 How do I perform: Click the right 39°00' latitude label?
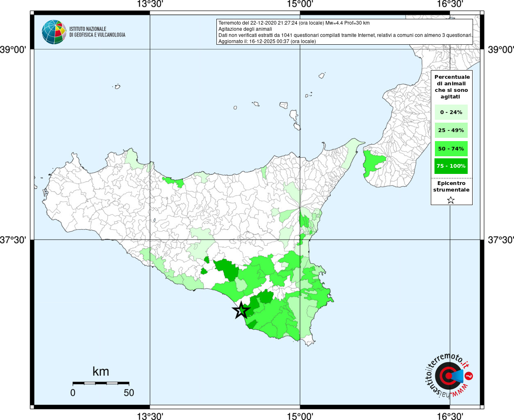[501, 50]
